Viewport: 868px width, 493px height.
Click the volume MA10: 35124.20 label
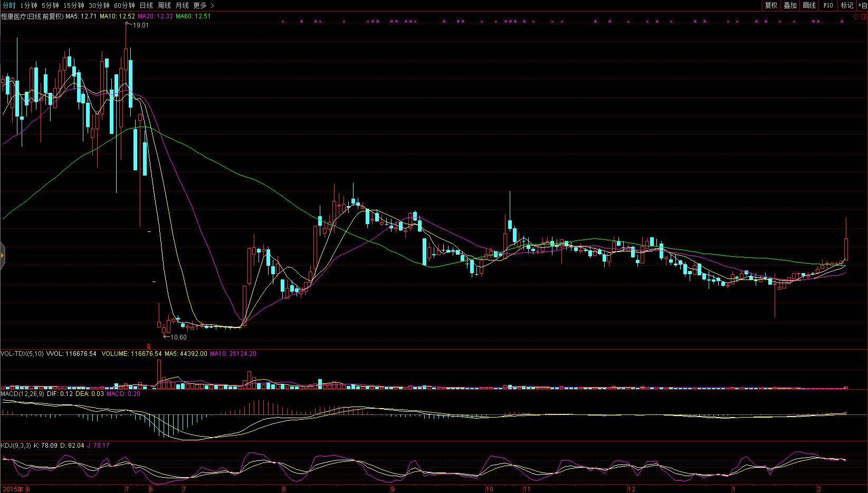click(x=233, y=354)
